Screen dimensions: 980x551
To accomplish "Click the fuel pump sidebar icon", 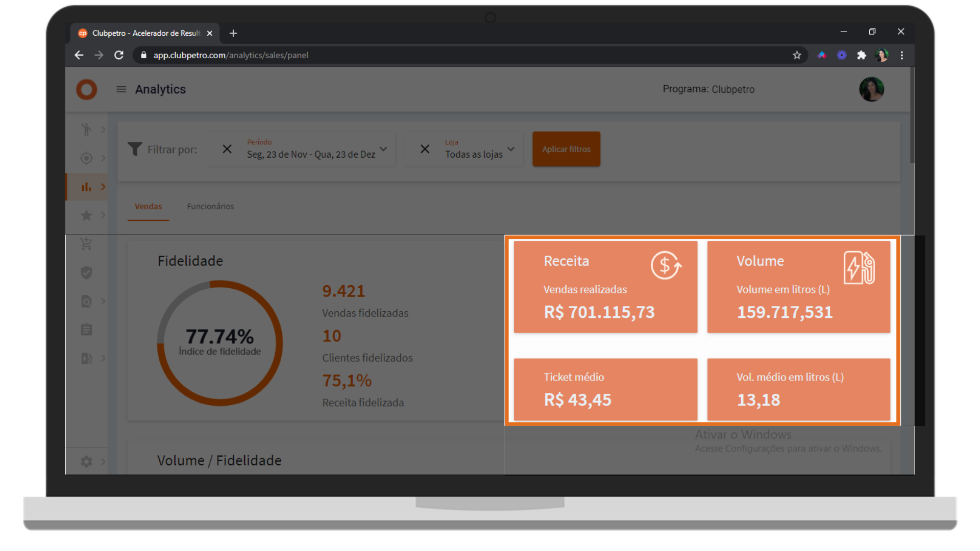I will click(86, 358).
